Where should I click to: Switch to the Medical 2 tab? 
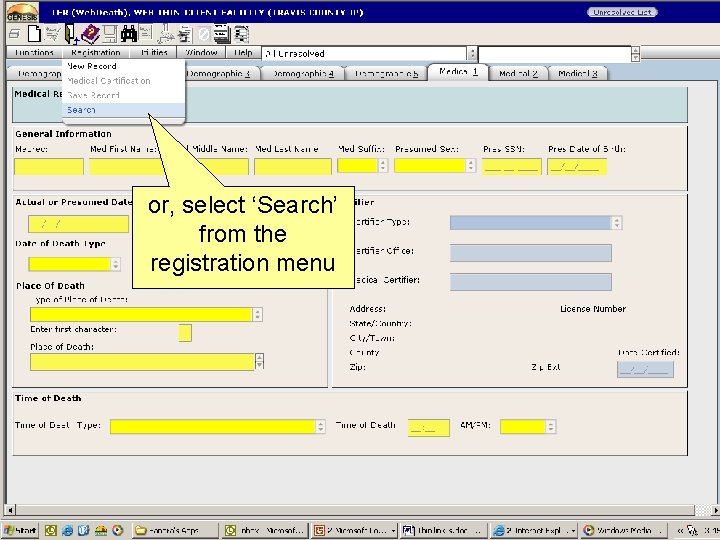tap(518, 73)
